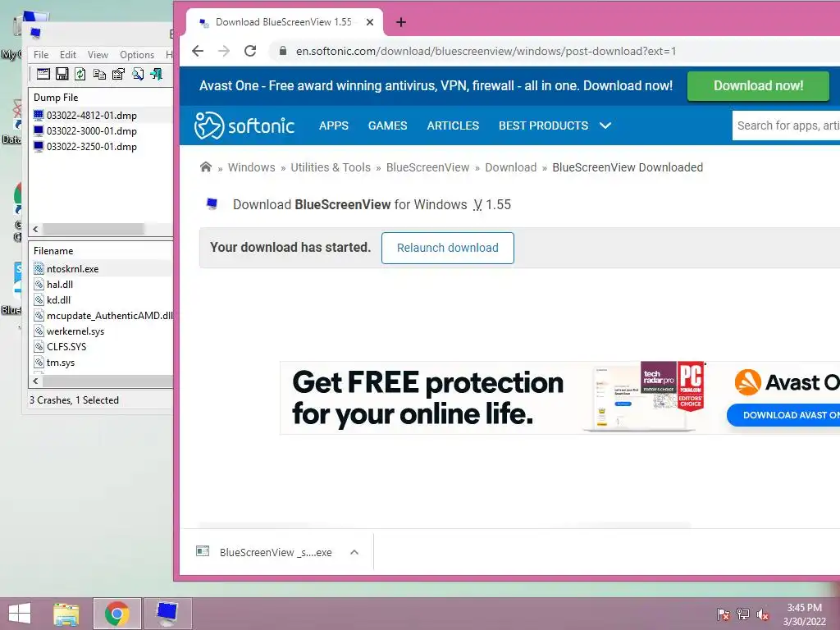The height and width of the screenshot is (630, 840).
Task: Click BlueScreenView icon beside the download heading
Action: coord(212,204)
